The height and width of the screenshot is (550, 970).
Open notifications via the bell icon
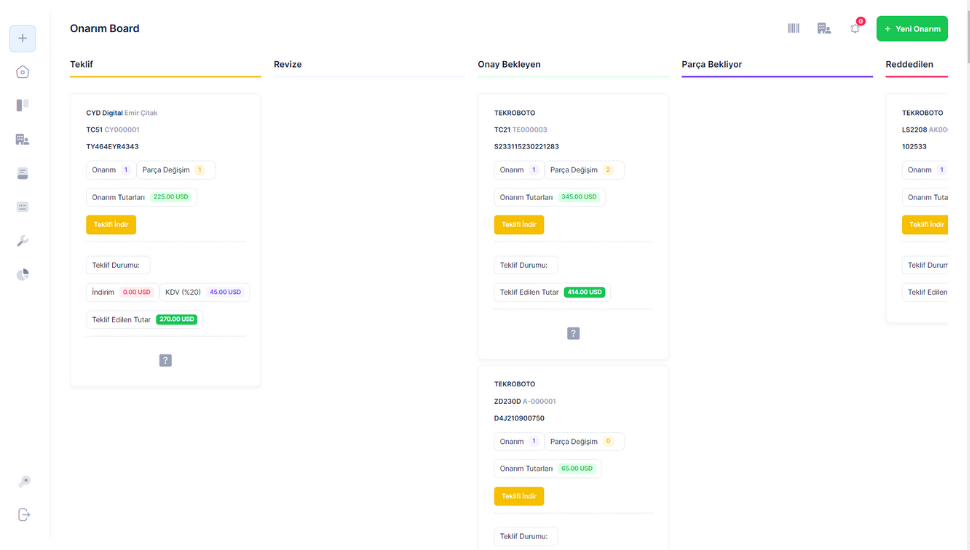click(x=855, y=28)
